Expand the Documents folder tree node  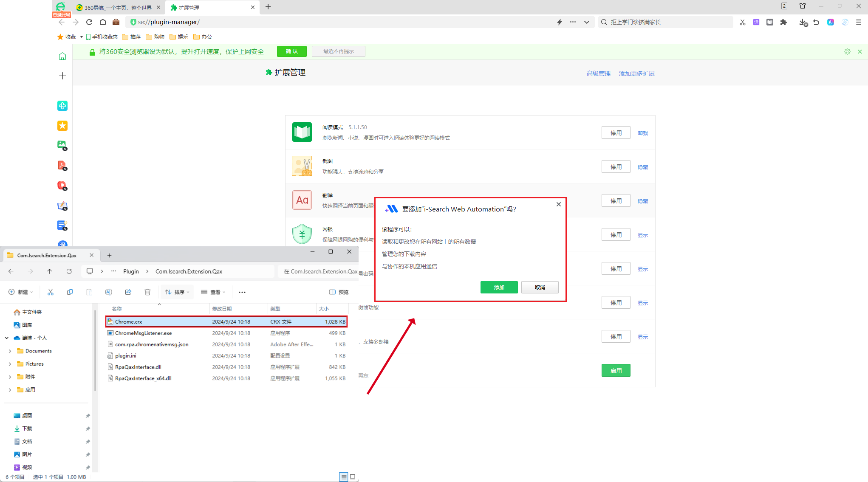[10, 351]
